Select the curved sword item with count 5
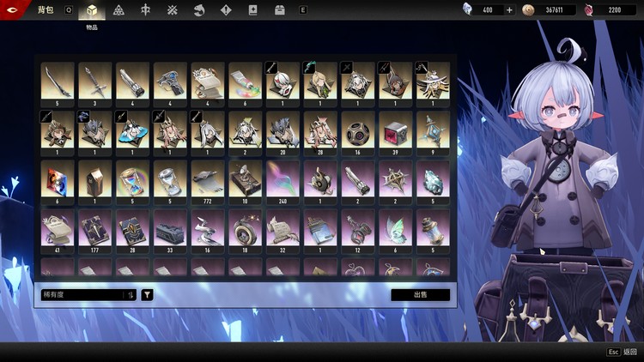Screen dimensions: 644x362 coord(56,81)
